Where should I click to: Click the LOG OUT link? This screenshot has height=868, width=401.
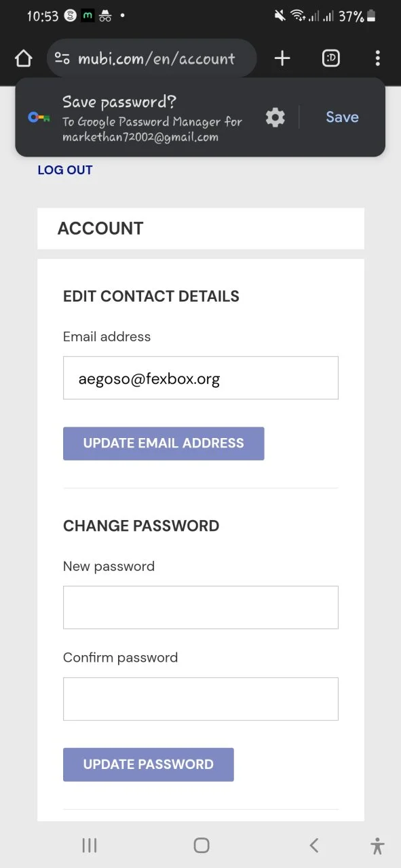pyautogui.click(x=65, y=170)
